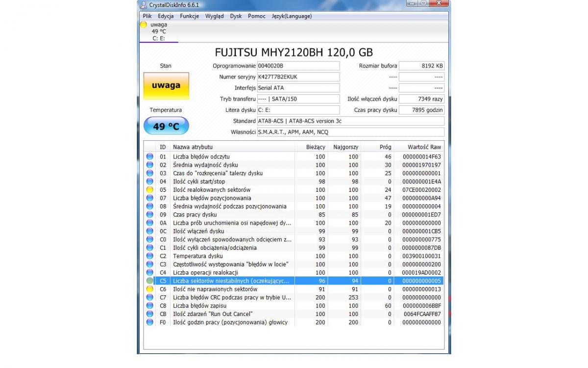Select the row Liczba błędów odczytu
Image resolution: width=588 pixels, height=368 pixels.
[294, 157]
